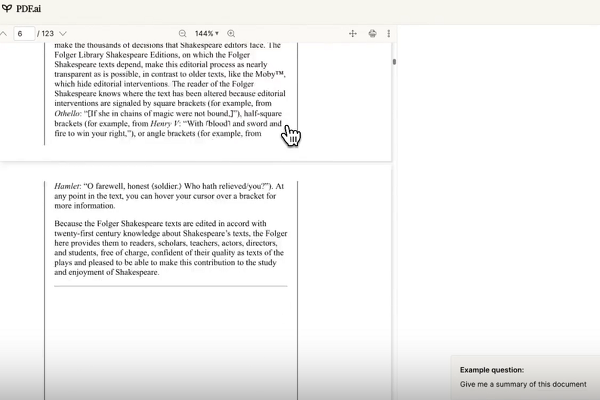Click the horizontal divider line below the paragraph
600x400 pixels.
[170, 286]
